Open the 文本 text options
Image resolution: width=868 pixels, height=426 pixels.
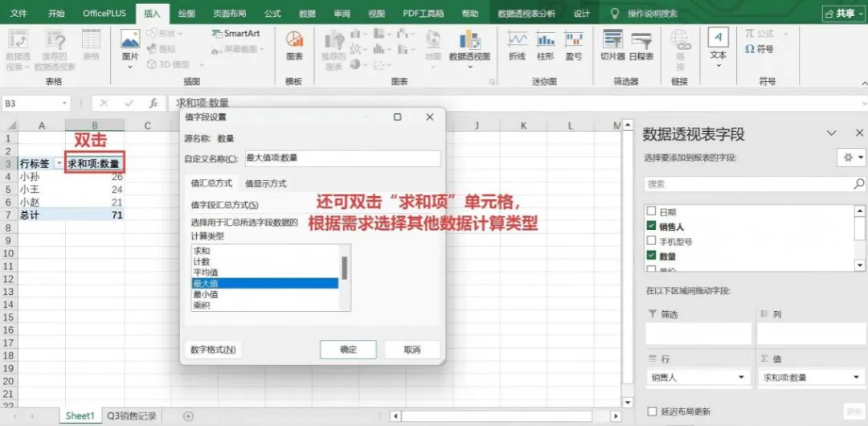718,47
